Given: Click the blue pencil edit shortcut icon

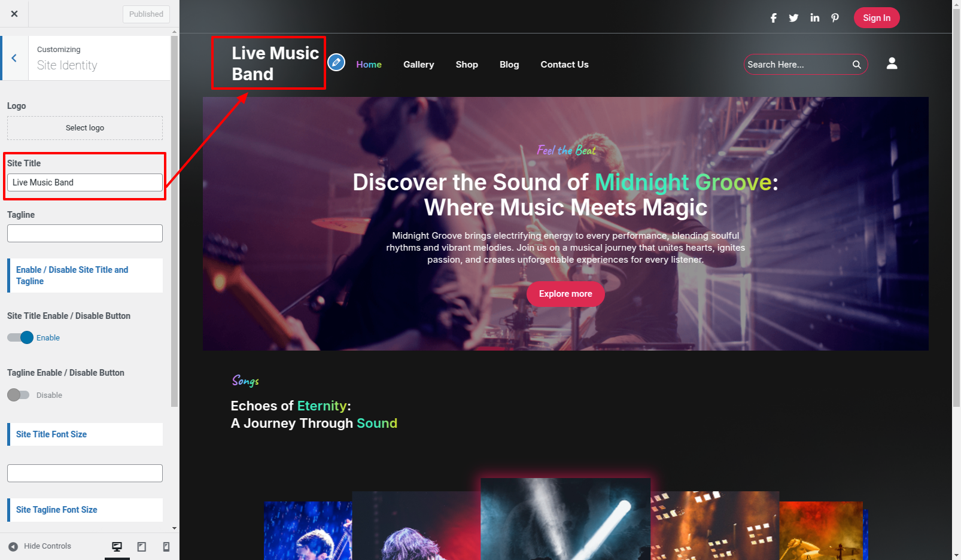Looking at the screenshot, I should [336, 62].
